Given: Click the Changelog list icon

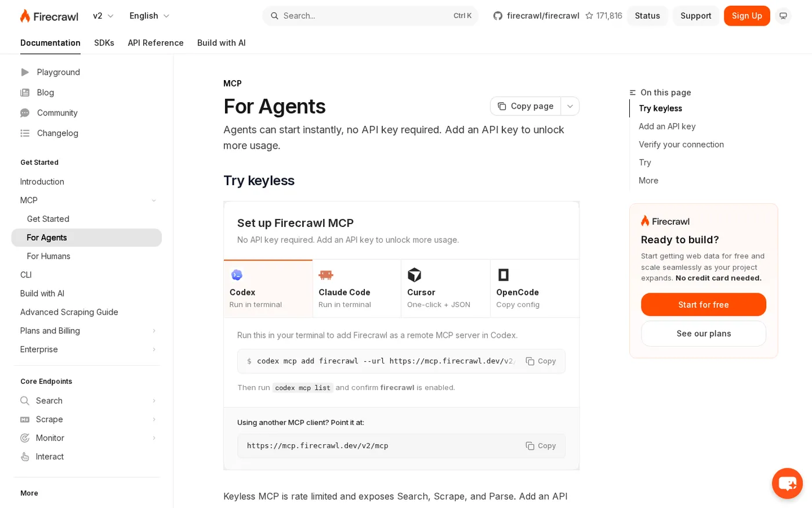Looking at the screenshot, I should [x=25, y=133].
